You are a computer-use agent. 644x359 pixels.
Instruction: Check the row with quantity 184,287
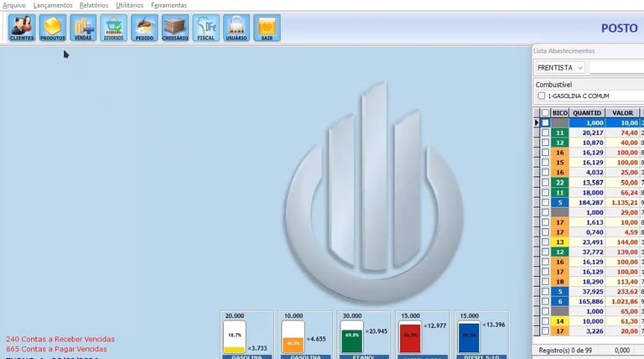click(545, 202)
